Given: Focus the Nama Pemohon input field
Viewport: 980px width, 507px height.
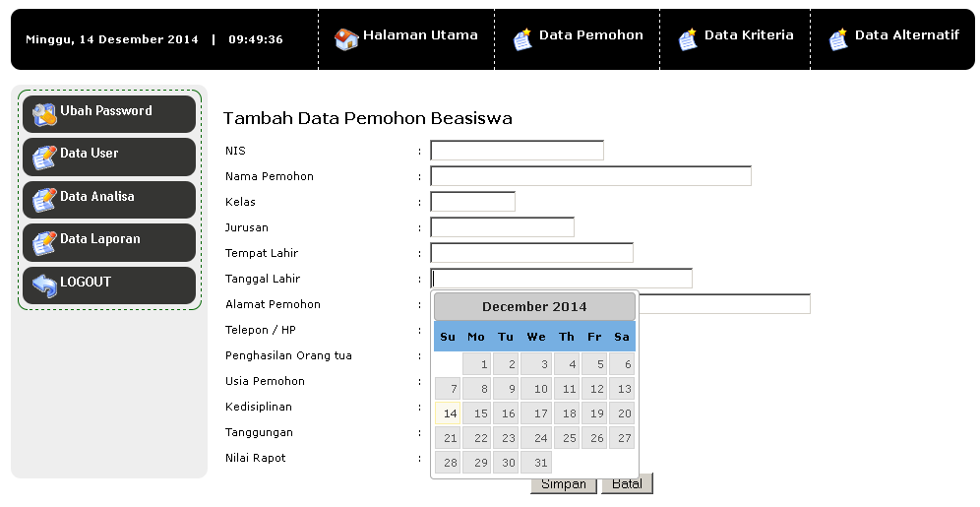Looking at the screenshot, I should point(590,175).
